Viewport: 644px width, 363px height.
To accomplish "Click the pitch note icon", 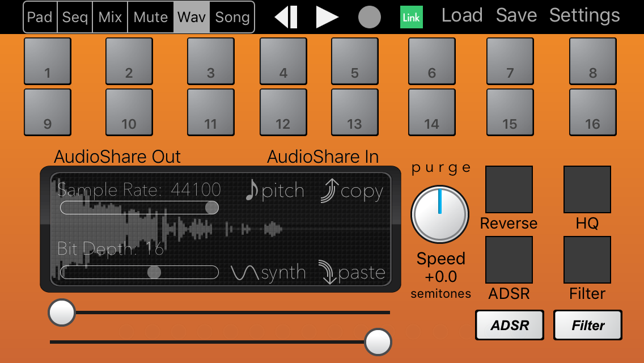I will pyautogui.click(x=252, y=190).
